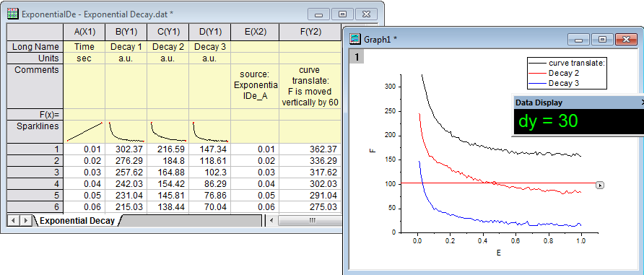Select row header 6
The width and height of the screenshot is (644, 275).
click(35, 206)
